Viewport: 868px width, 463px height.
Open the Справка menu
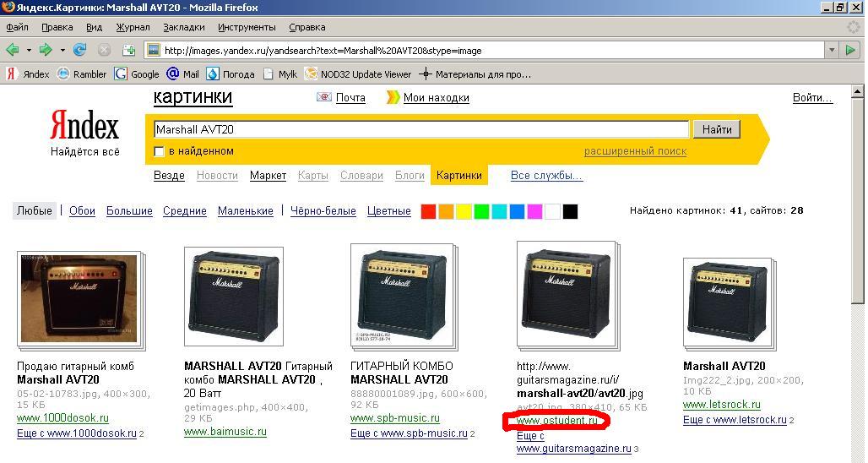(x=307, y=27)
